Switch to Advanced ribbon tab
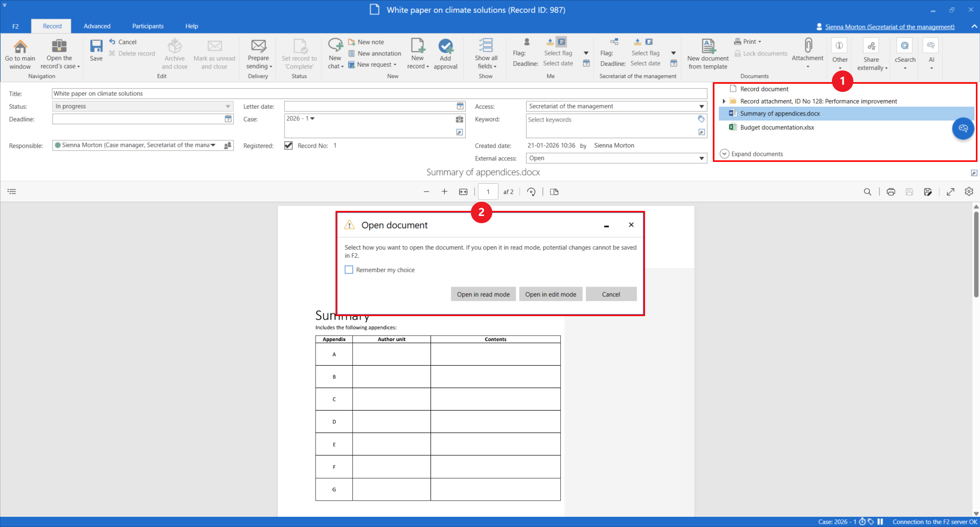This screenshot has width=980, height=527. 97,26
